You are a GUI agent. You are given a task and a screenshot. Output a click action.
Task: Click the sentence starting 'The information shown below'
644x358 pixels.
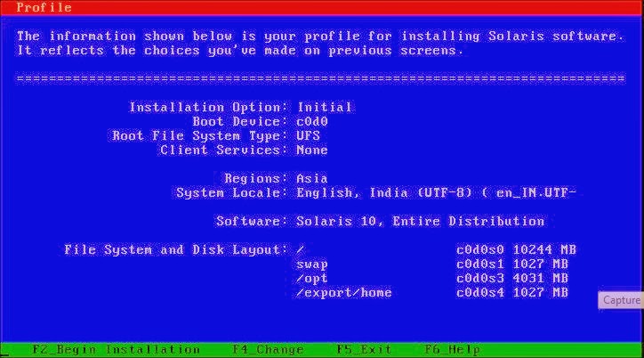[320, 37]
